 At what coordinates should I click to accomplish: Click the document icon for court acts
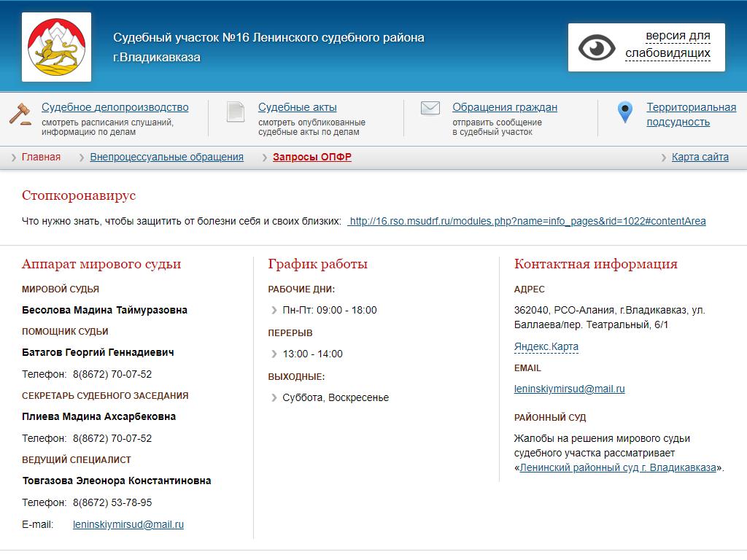[x=235, y=112]
